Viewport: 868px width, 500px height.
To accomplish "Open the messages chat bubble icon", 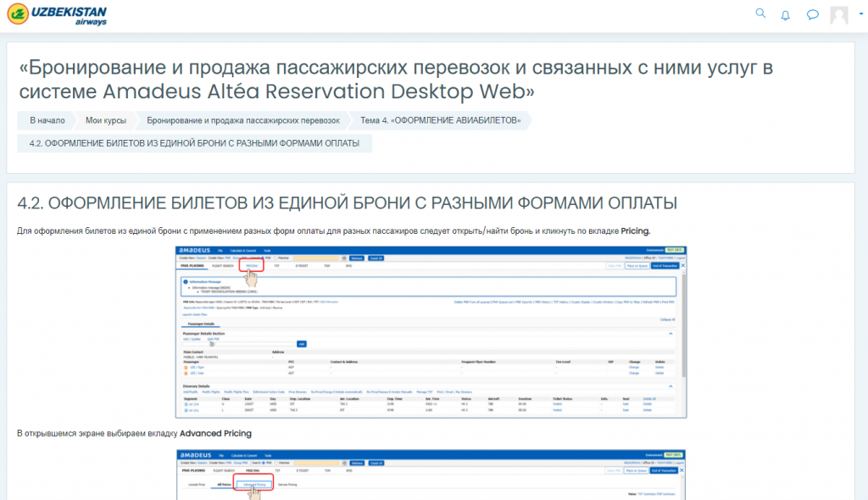I will [x=812, y=15].
